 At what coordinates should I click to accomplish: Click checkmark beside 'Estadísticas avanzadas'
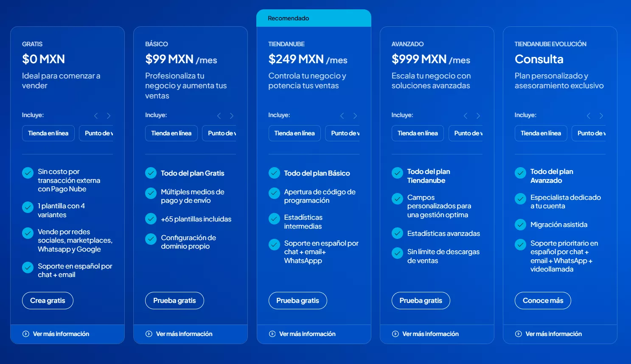click(x=397, y=233)
